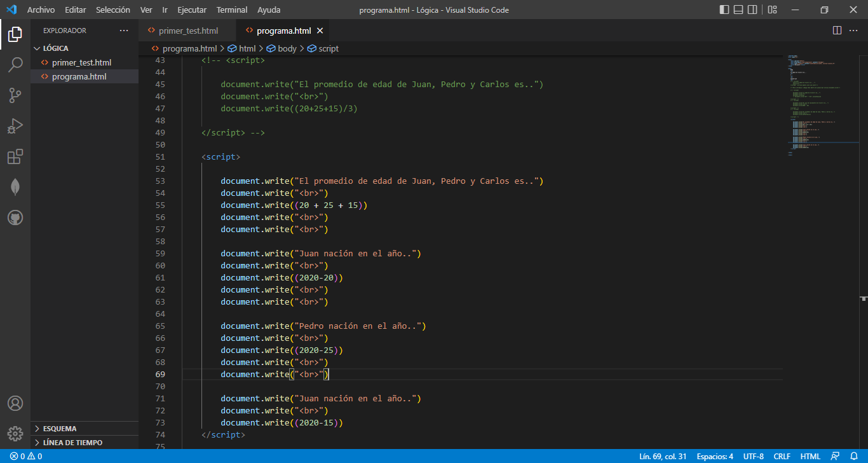Image resolution: width=868 pixels, height=463 pixels.
Task: Open Explorer more actions ellipsis
Action: 124,31
